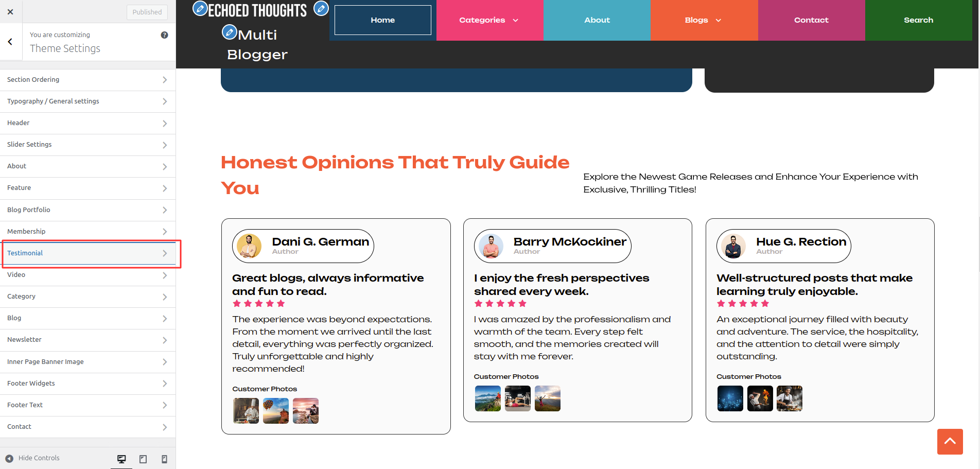Switch to tablet preview mode

[143, 459]
